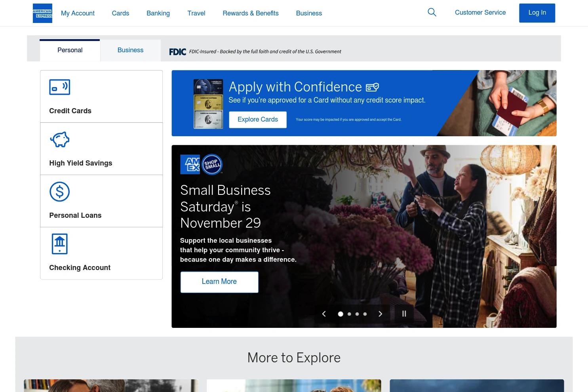This screenshot has height=392, width=588.
Task: Click the Learn More button
Action: coord(219,282)
